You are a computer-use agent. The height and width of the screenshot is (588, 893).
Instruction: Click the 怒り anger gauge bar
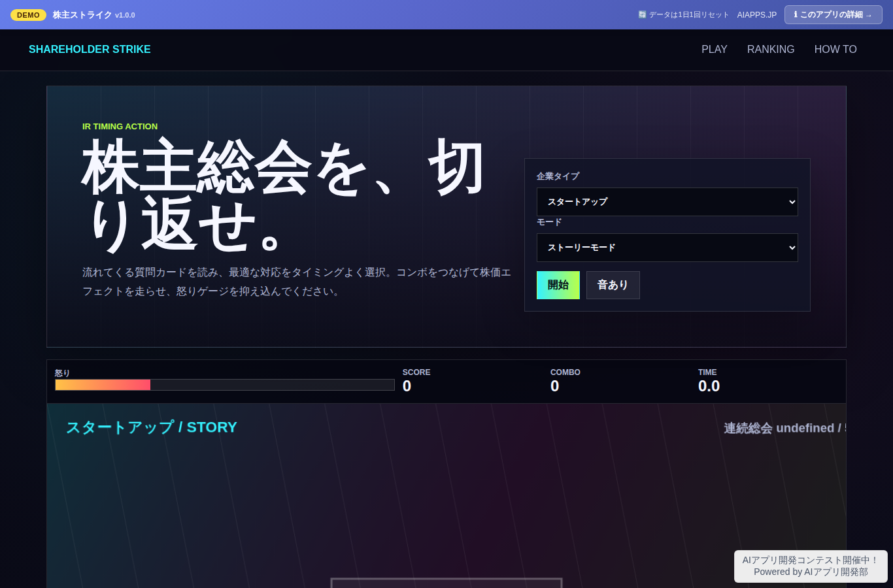[225, 385]
